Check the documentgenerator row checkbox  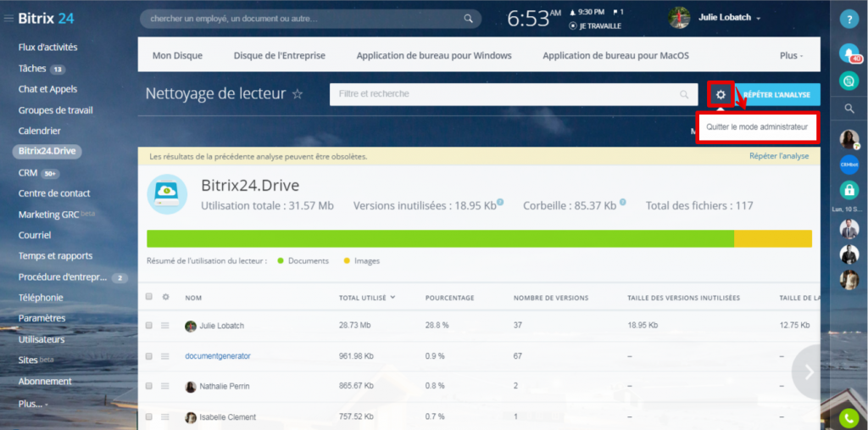pyautogui.click(x=149, y=355)
